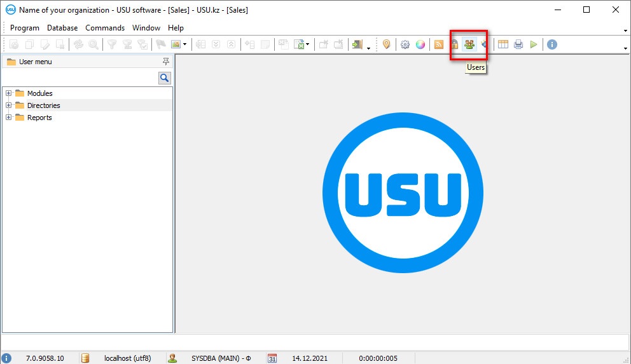
Task: Click the Delete record toolbar icon
Action: pyautogui.click(x=60, y=44)
